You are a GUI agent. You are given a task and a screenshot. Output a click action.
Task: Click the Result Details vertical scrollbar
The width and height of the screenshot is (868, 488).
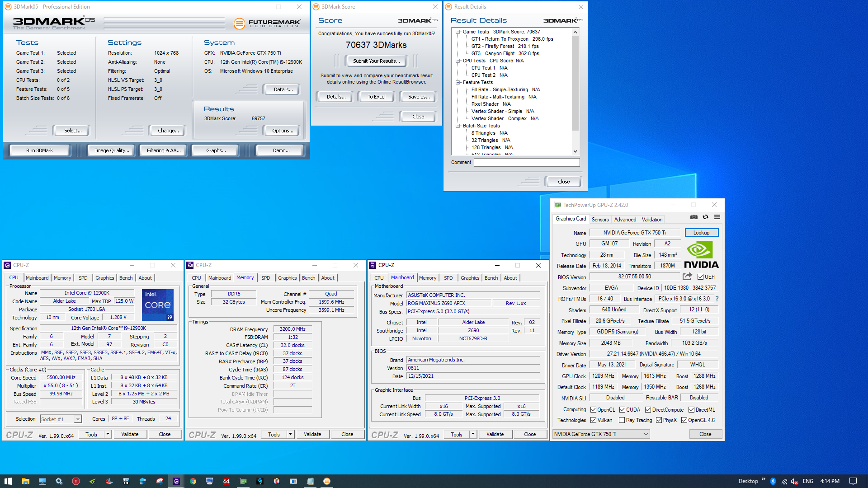575,83
